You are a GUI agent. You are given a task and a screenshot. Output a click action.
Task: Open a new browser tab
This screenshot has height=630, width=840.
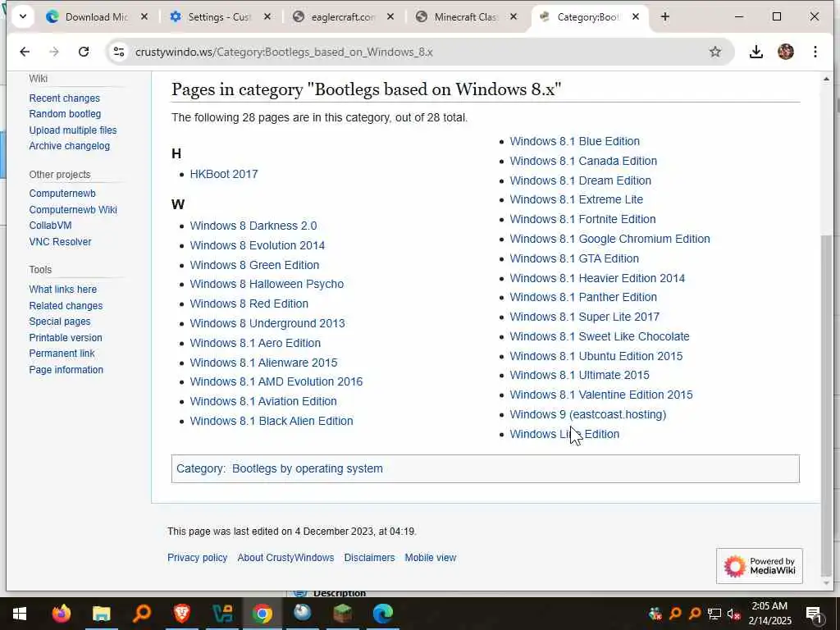click(664, 17)
